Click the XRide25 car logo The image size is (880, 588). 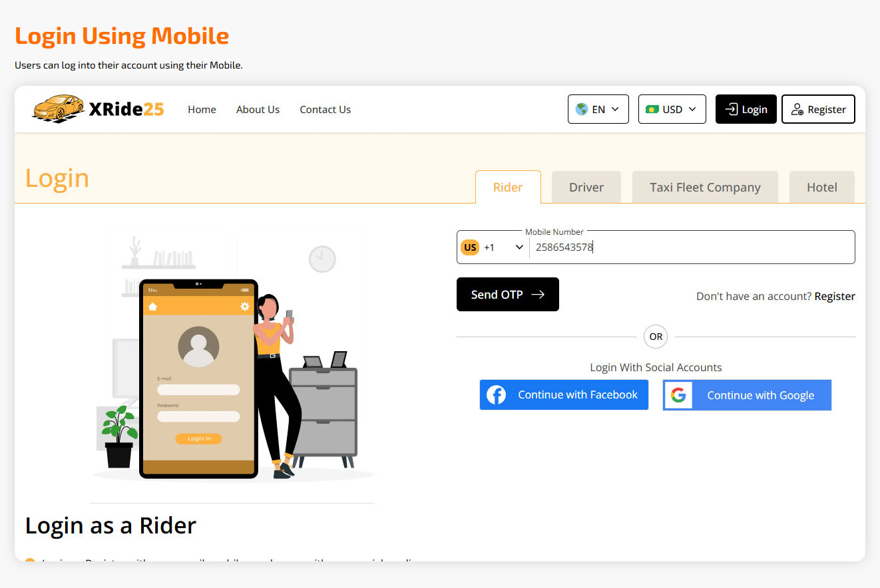58,108
